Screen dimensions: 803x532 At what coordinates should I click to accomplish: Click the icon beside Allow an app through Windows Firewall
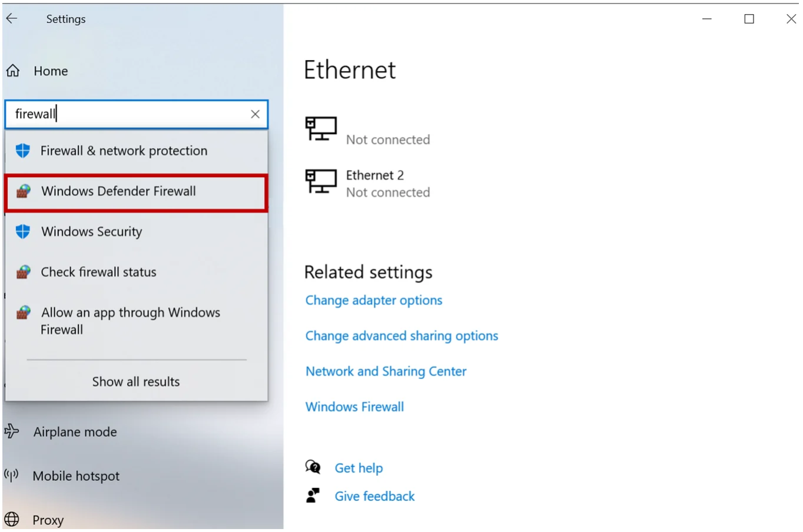click(x=23, y=312)
